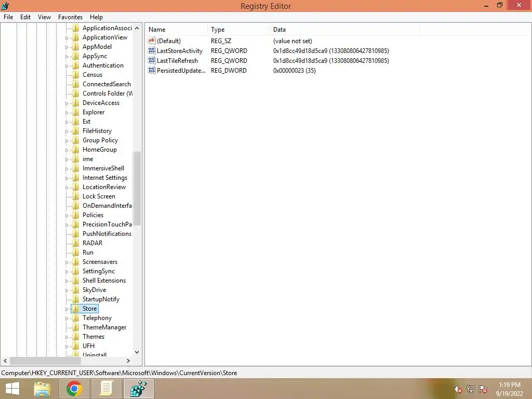Screen dimensions: 532x399
Task: Sort values by Name column header
Action: [177, 30]
